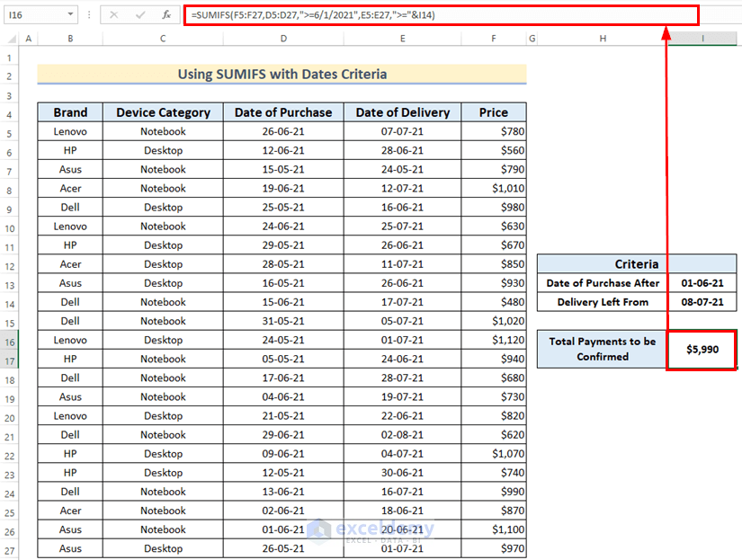Select column F header
This screenshot has width=742, height=560.
[493, 38]
